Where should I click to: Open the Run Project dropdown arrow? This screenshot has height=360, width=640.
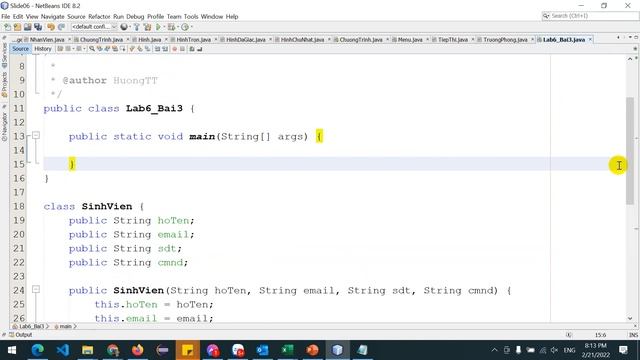[x=164, y=27]
